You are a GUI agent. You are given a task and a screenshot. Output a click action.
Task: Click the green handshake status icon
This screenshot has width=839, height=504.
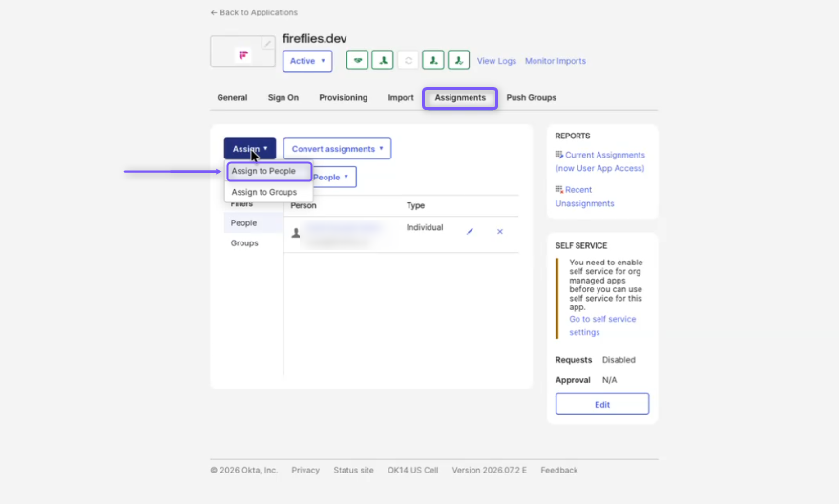click(x=357, y=60)
